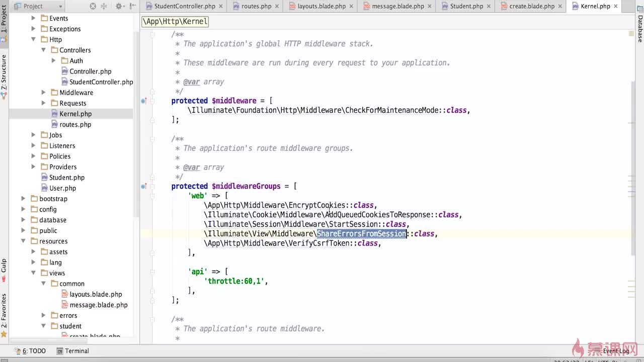Image resolution: width=644 pixels, height=362 pixels.
Task: Open Student.php from the project tree
Action: (67, 177)
